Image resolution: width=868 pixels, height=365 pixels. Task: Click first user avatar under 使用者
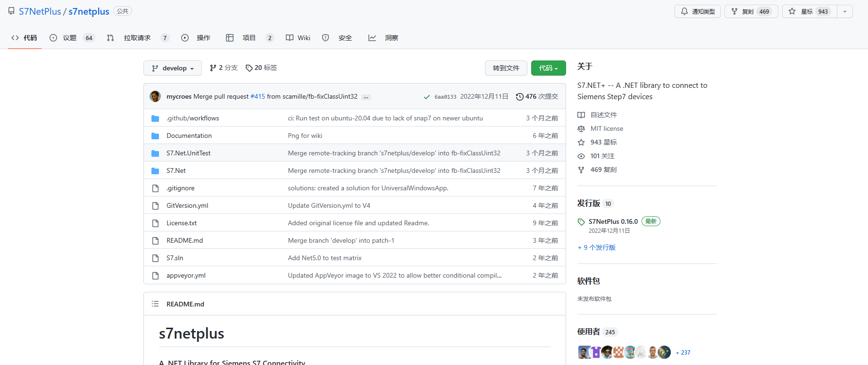point(584,352)
